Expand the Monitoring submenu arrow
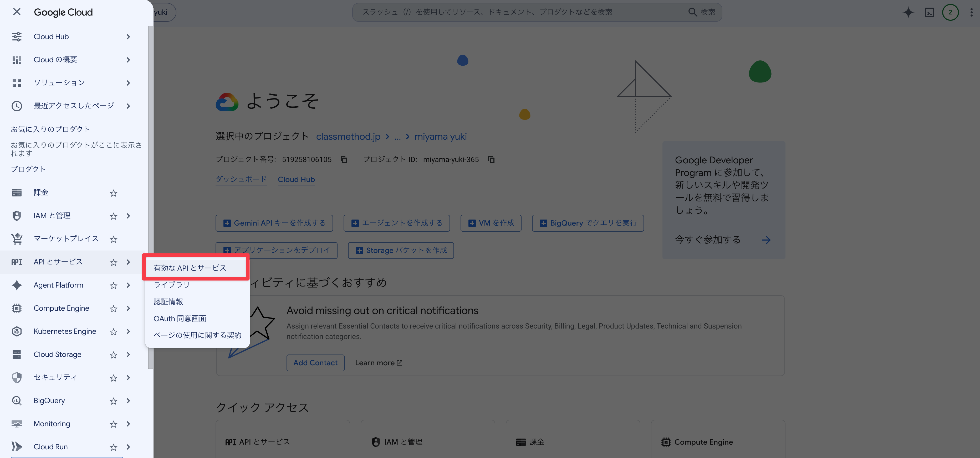980x458 pixels. 128,424
